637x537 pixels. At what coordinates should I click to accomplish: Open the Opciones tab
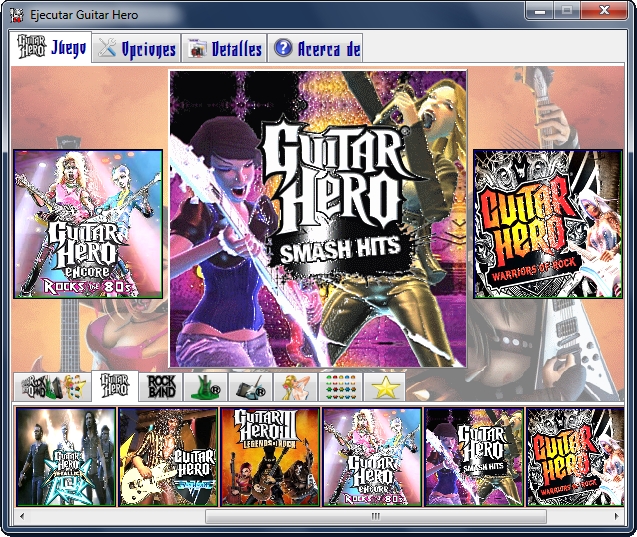click(x=137, y=49)
